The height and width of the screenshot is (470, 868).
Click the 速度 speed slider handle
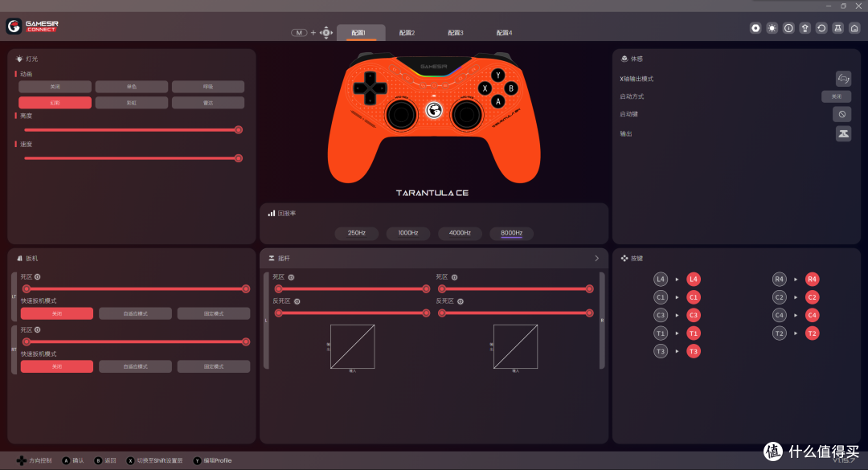pyautogui.click(x=239, y=158)
